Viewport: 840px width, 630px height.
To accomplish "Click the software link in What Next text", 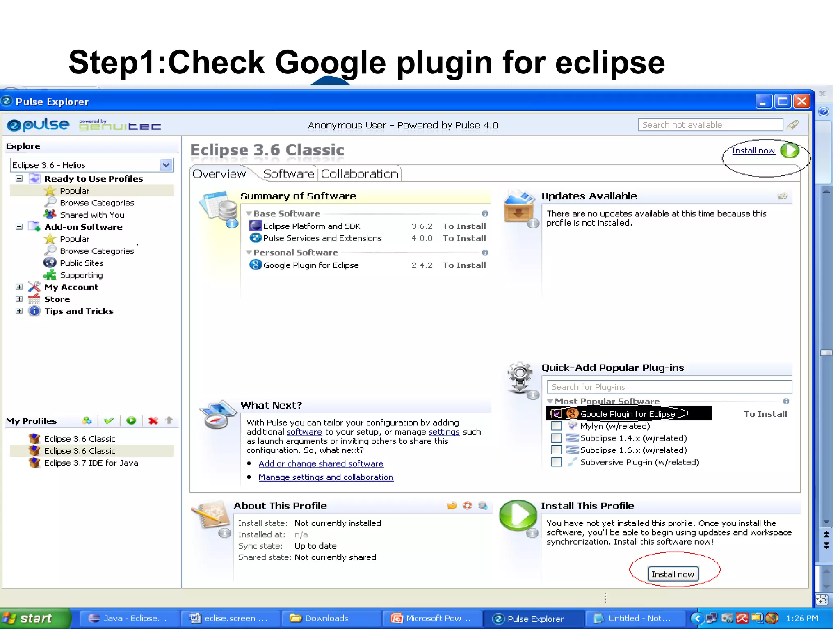I will pos(304,432).
